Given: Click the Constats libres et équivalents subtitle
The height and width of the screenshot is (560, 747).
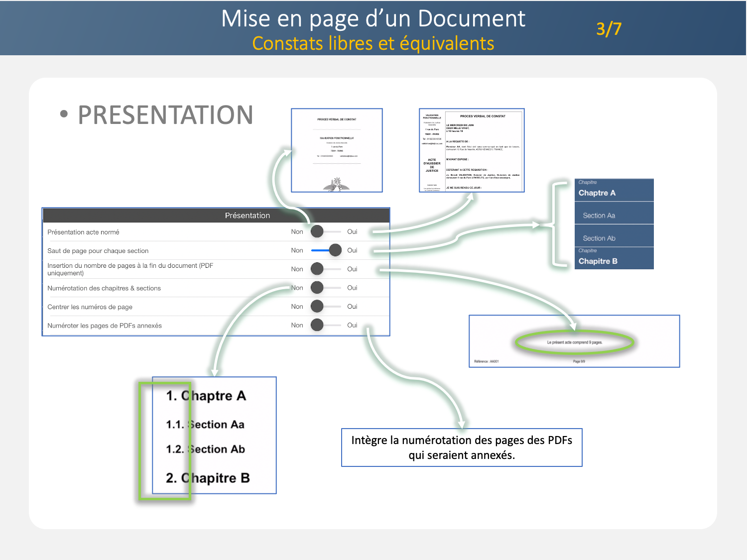Looking at the screenshot, I should point(373,44).
